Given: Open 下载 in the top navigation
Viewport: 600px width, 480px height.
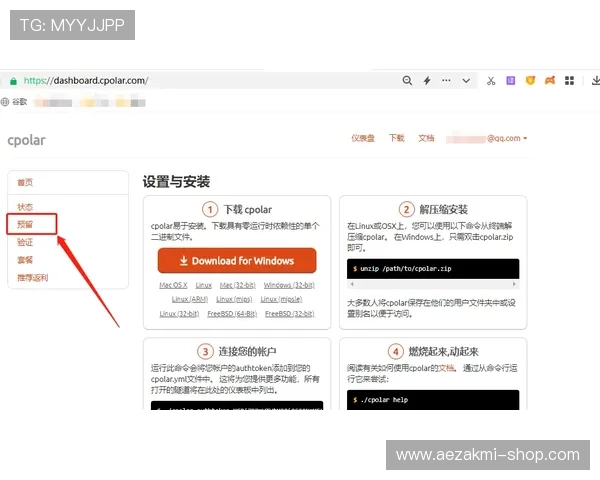Looking at the screenshot, I should click(x=396, y=138).
